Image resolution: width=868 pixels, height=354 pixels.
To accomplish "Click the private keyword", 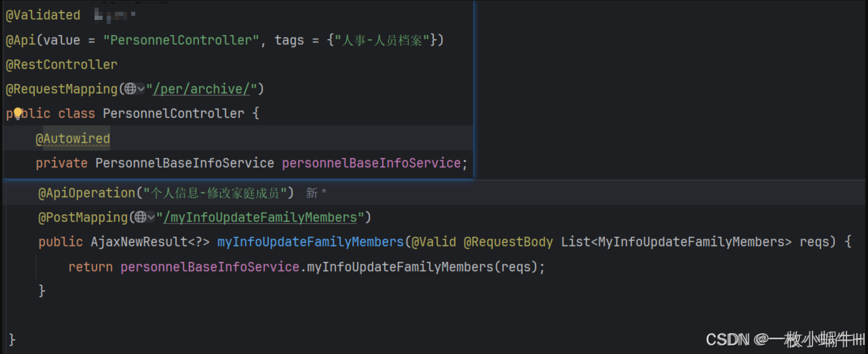I will 62,163.
